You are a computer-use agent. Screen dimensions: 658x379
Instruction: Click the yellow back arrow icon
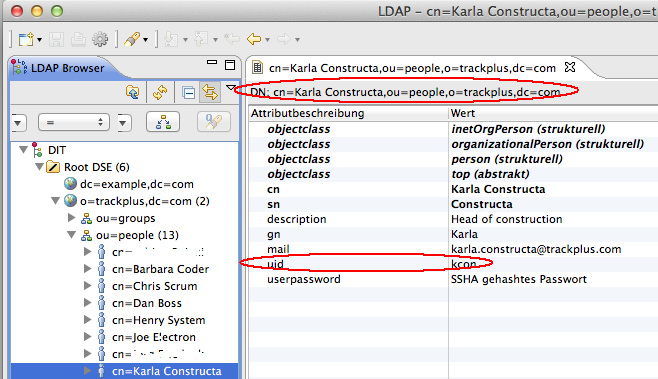(254, 39)
